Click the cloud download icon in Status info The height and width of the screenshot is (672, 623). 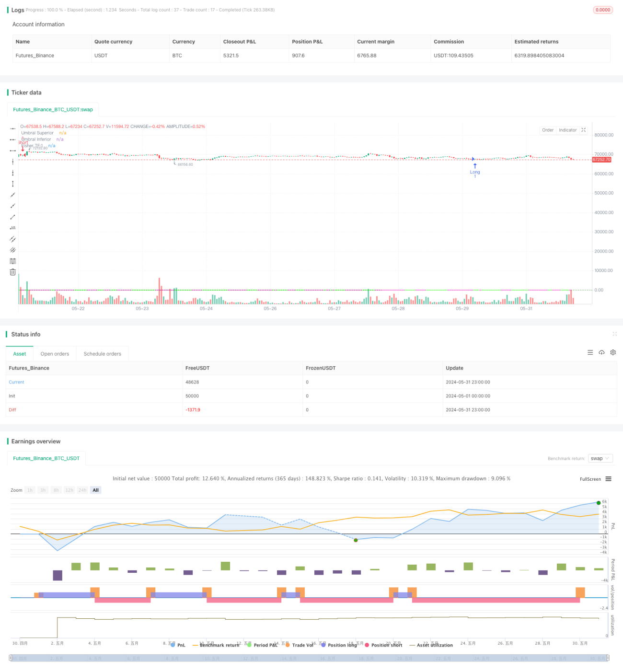601,352
